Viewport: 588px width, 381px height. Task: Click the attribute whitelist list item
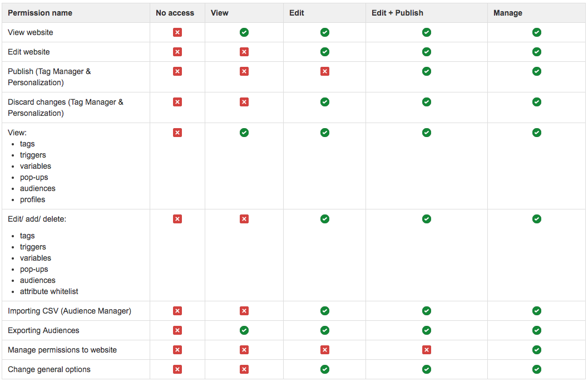click(49, 291)
